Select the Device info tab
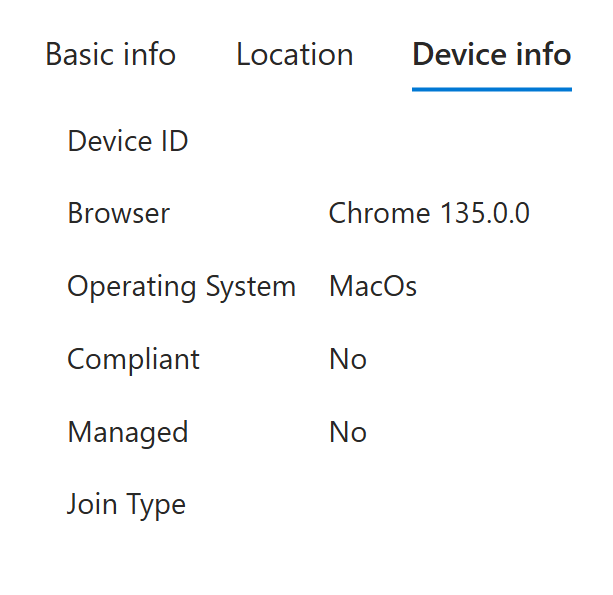This screenshot has height=595, width=613. tap(491, 54)
